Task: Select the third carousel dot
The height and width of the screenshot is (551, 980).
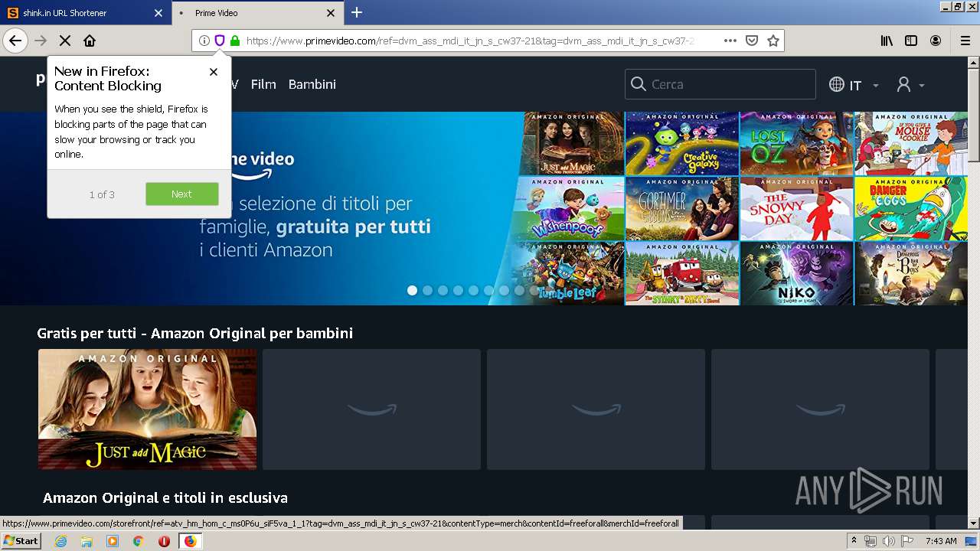Action: click(x=443, y=290)
